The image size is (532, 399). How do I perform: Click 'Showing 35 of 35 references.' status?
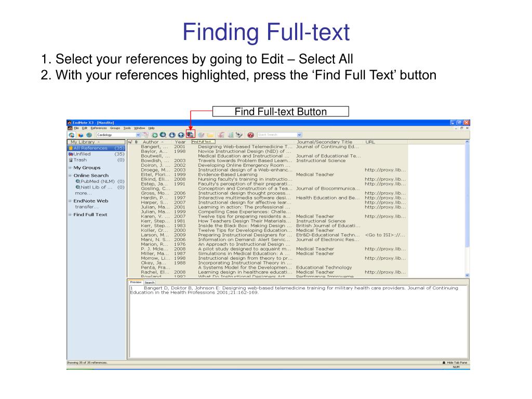pyautogui.click(x=87, y=363)
